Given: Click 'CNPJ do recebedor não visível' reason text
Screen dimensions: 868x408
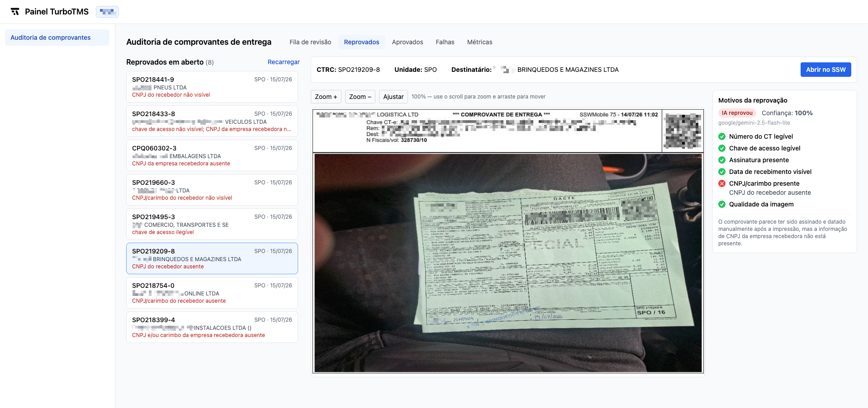Looking at the screenshot, I should point(171,95).
